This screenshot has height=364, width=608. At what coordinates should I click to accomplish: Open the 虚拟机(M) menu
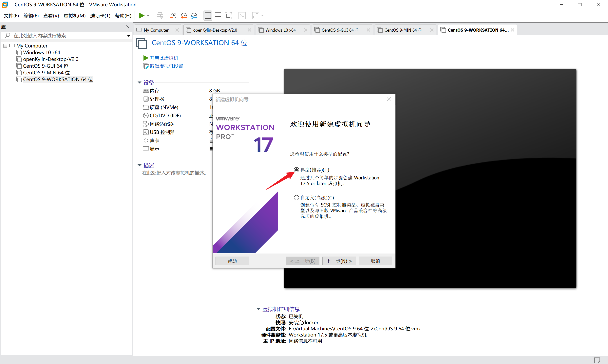[74, 16]
